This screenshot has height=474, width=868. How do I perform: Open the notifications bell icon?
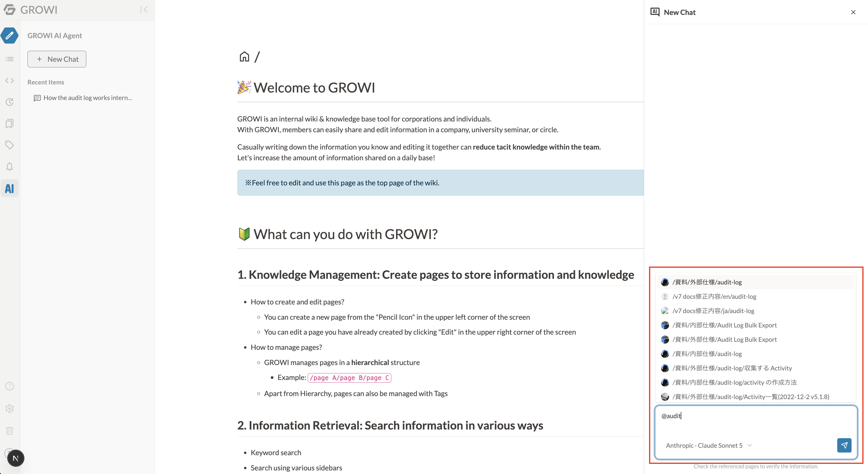point(10,167)
